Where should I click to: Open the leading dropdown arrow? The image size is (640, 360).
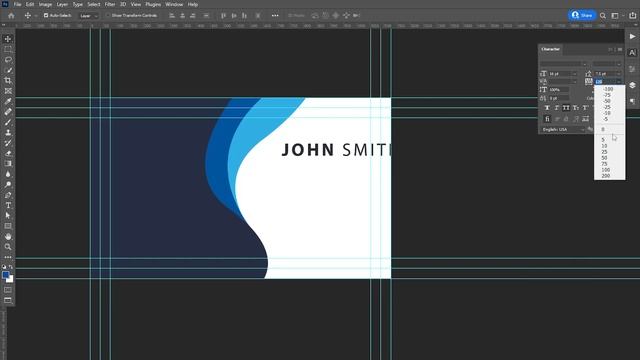619,74
